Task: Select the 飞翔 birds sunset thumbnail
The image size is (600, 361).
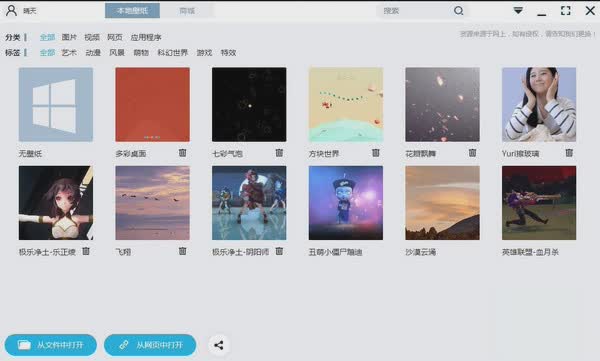Action: coord(152,203)
